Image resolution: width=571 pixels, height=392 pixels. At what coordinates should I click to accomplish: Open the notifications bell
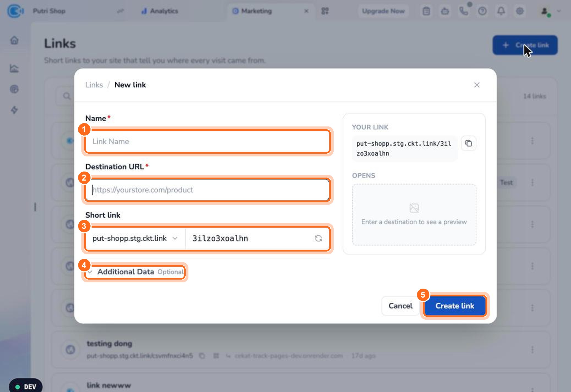[501, 11]
